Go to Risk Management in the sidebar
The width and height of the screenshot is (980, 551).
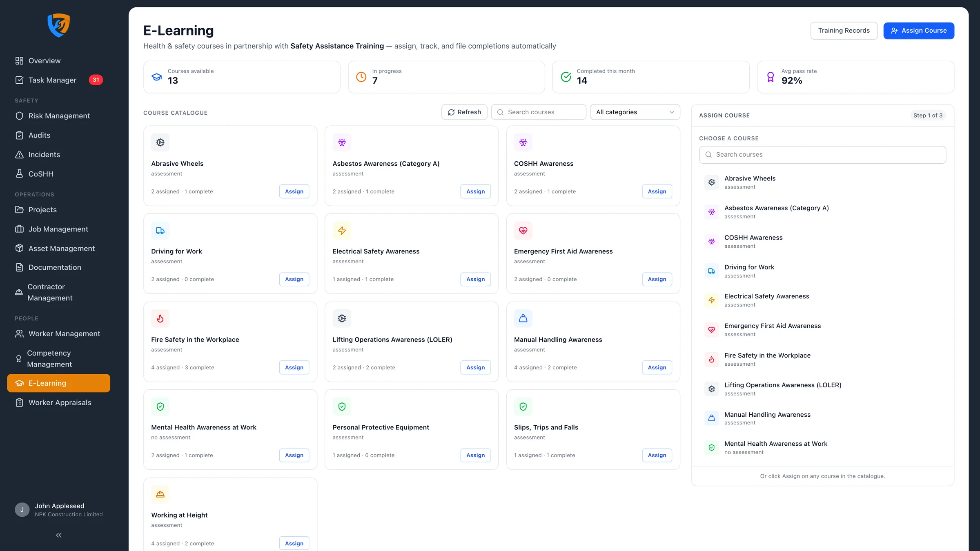tap(59, 116)
